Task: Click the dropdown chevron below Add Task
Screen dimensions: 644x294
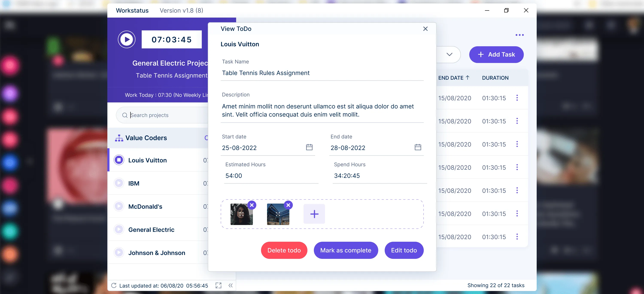Action: [x=450, y=54]
